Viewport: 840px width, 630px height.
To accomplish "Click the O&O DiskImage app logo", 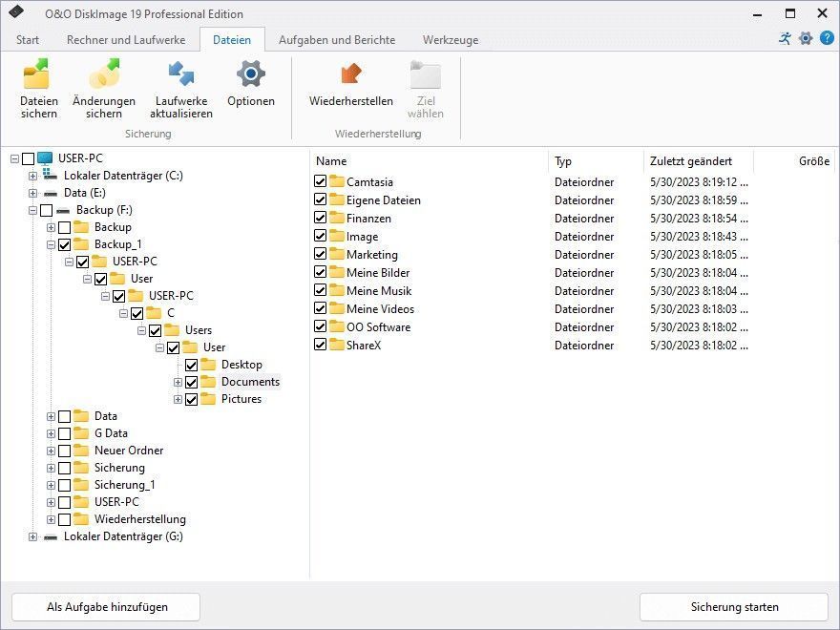I will click(16, 12).
